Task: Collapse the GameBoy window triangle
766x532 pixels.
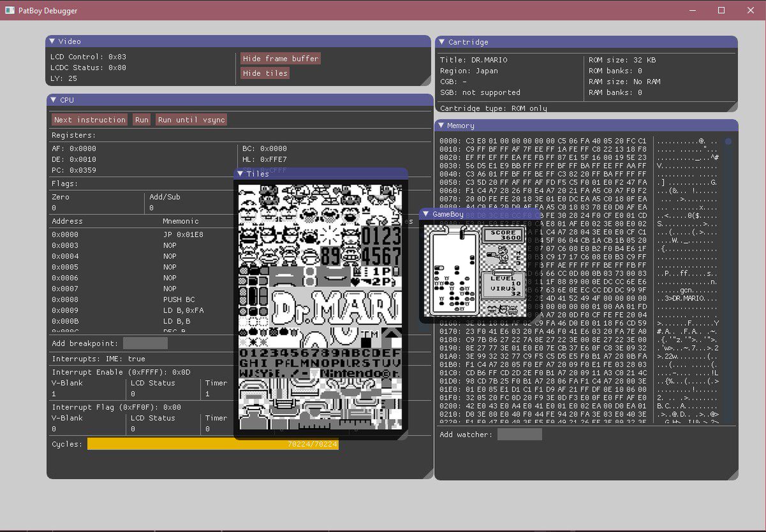Action: tap(426, 214)
